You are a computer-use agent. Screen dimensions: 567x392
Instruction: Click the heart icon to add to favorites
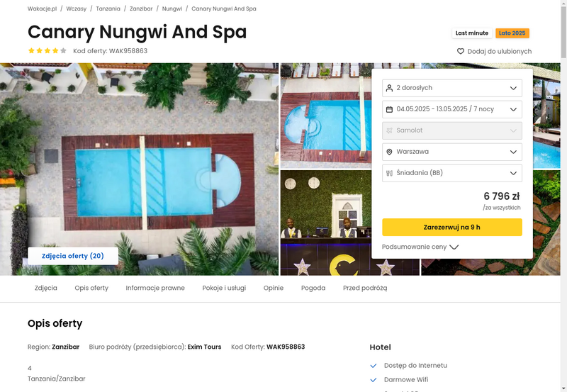click(460, 51)
